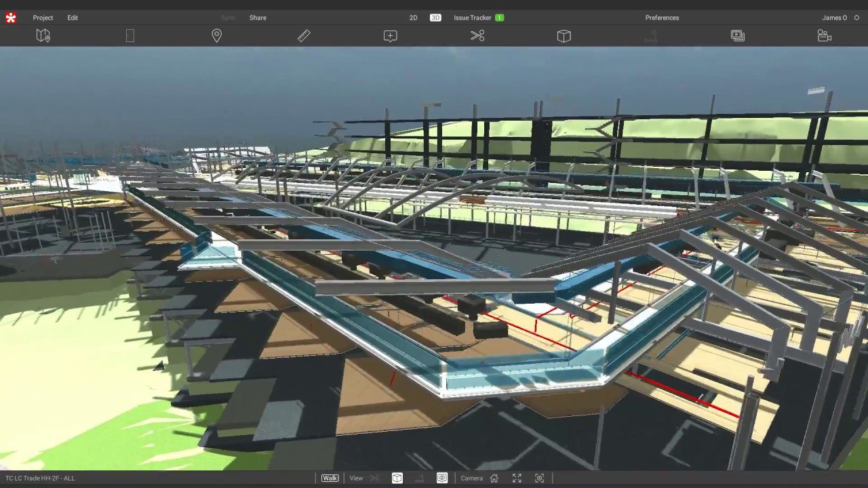This screenshot has width=868, height=488.
Task: Toggle the bottom bar cube view box
Action: (397, 478)
